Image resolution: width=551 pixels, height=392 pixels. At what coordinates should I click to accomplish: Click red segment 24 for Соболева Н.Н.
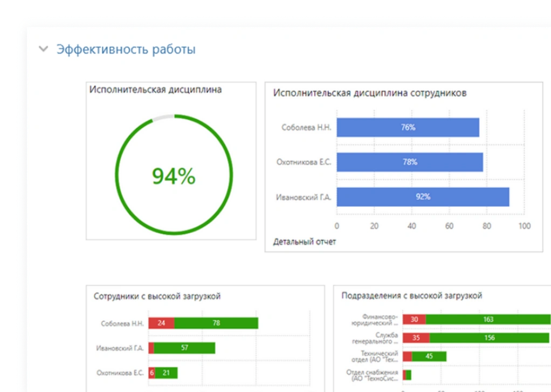point(161,323)
